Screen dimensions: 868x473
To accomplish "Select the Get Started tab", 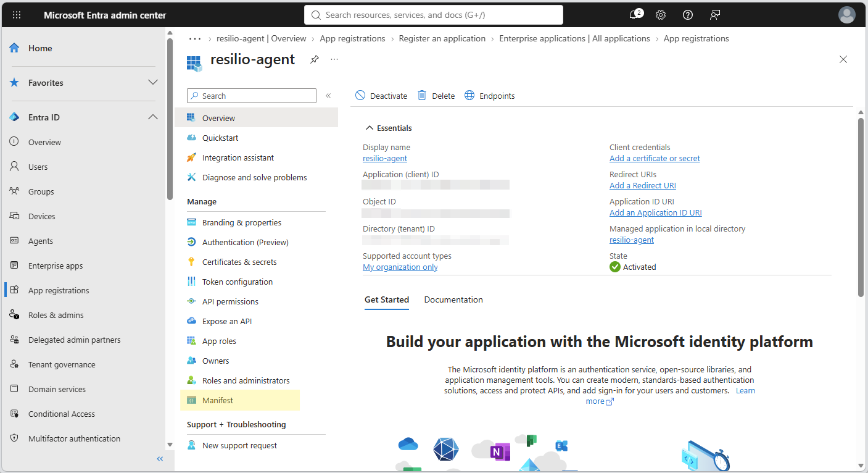I will coord(387,299).
